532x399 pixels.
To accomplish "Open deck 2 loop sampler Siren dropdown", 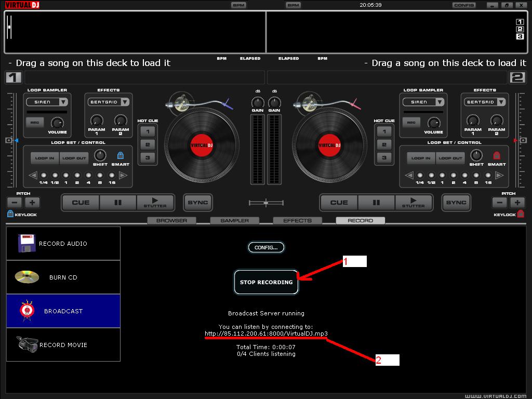I will (x=440, y=102).
